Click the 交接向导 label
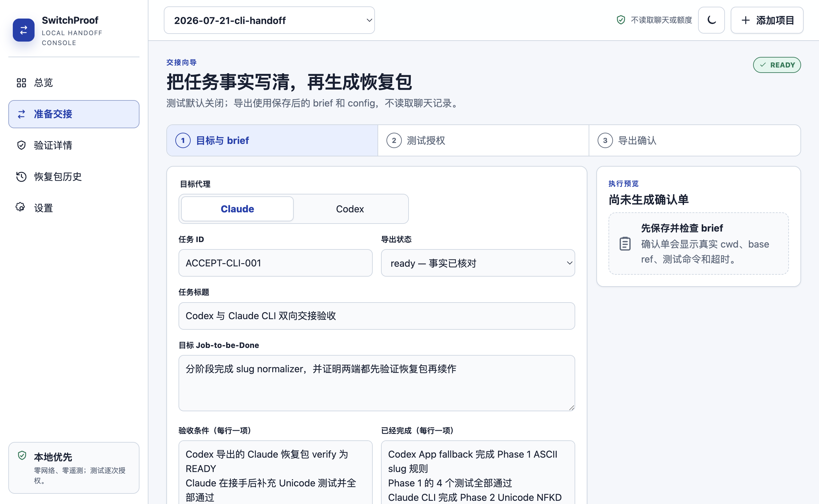 coord(182,62)
